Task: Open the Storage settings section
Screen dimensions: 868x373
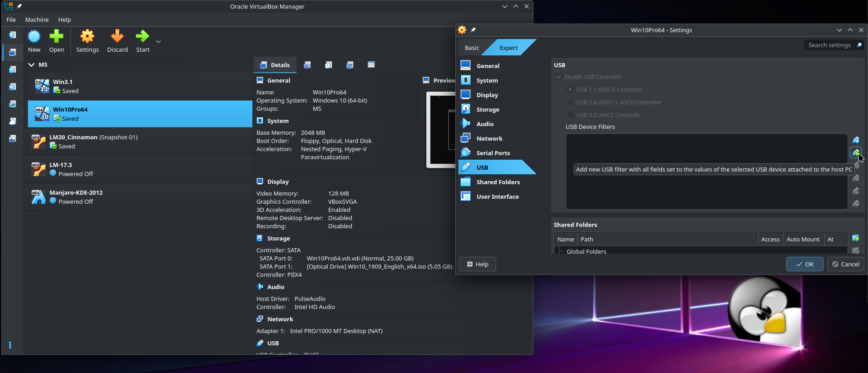Action: point(488,109)
